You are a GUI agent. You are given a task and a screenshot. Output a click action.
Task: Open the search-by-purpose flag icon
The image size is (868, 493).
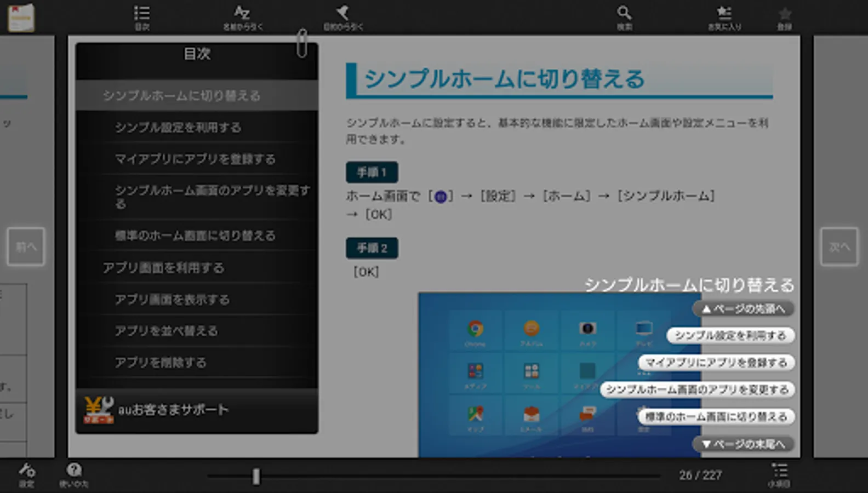point(343,18)
